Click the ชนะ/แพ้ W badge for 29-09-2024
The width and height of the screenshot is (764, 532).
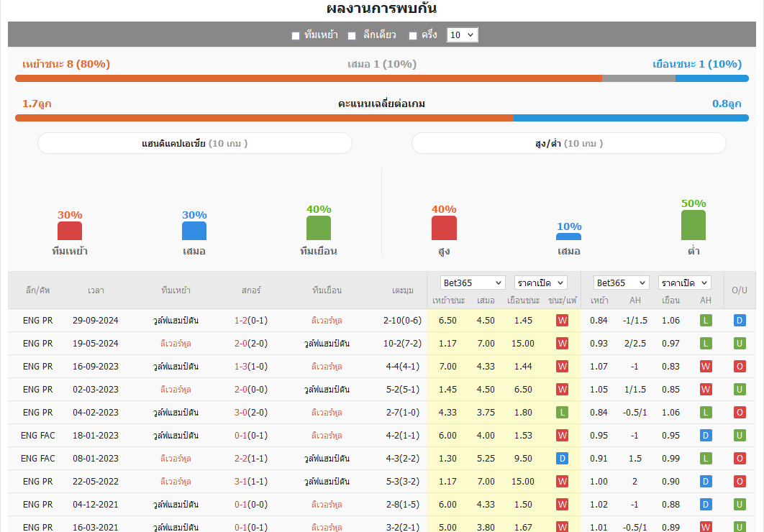(x=563, y=320)
